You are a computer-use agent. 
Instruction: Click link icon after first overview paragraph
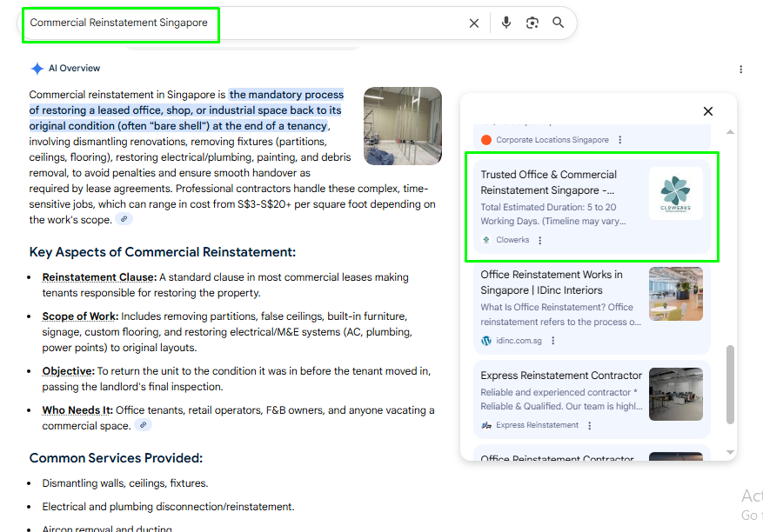[x=124, y=220]
